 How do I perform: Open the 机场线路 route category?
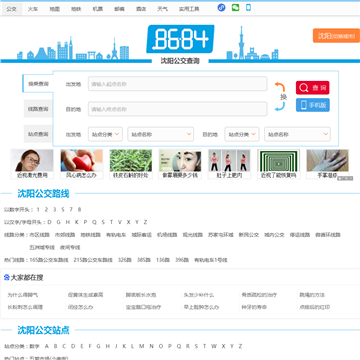(167, 235)
